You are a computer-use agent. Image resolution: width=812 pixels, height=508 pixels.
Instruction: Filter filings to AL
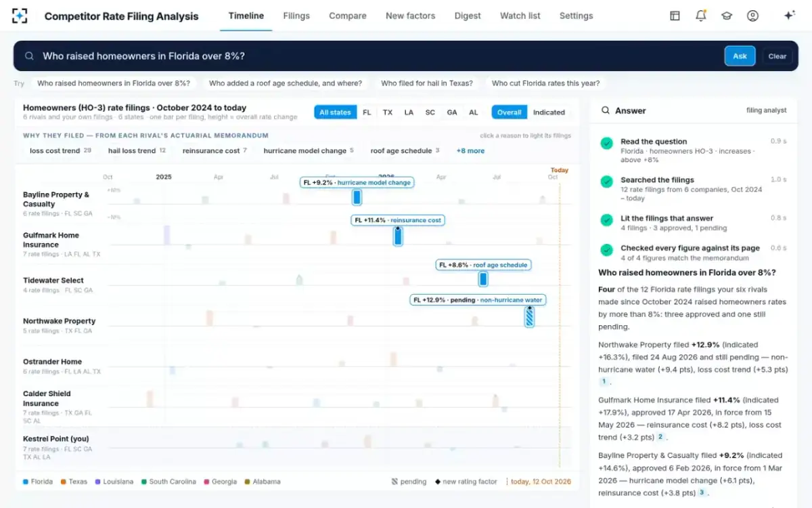(474, 112)
